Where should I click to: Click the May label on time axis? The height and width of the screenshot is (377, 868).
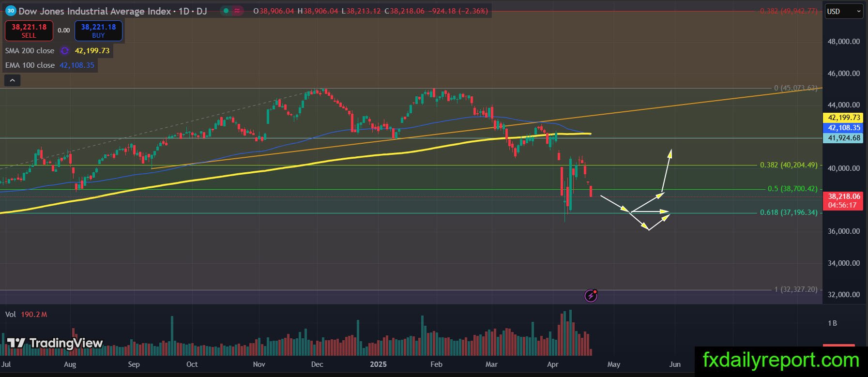(613, 364)
